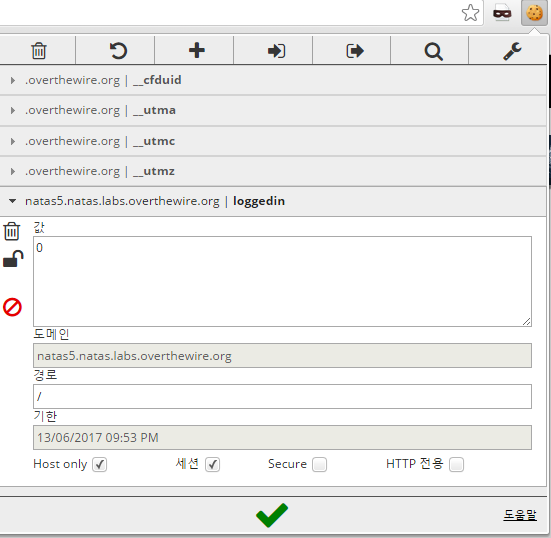Click the reset/undo arrow toolbar icon
This screenshot has height=538, width=551.
point(118,51)
